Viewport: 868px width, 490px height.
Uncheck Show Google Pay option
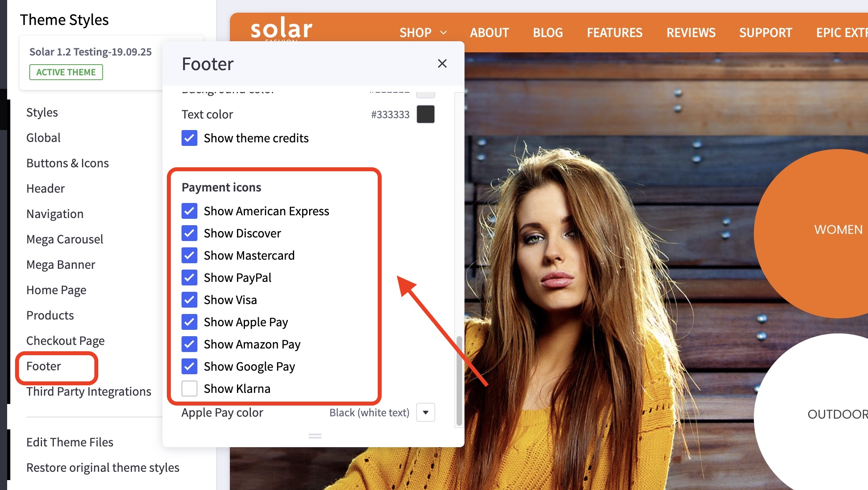pyautogui.click(x=189, y=366)
